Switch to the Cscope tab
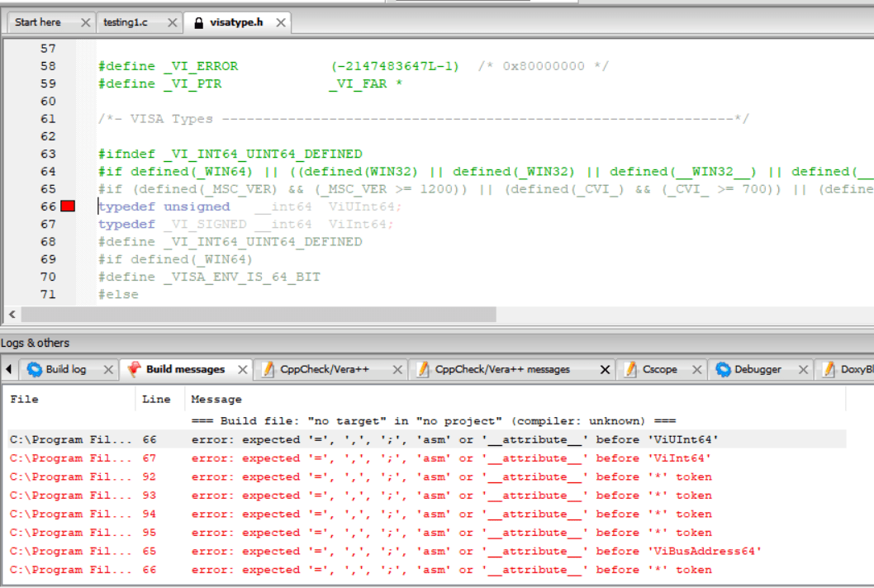 [x=659, y=369]
